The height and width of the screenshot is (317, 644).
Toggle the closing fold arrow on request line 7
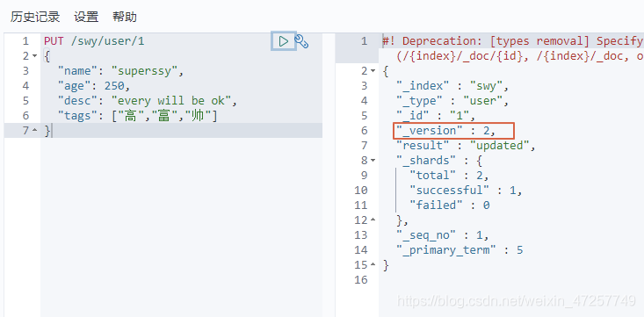(x=35, y=131)
